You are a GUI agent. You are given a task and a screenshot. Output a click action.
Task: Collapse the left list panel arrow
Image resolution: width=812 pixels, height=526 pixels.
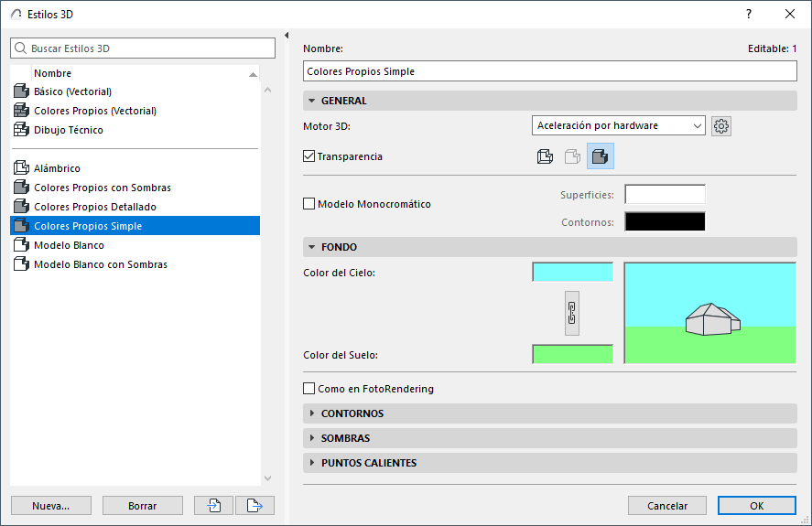(287, 35)
